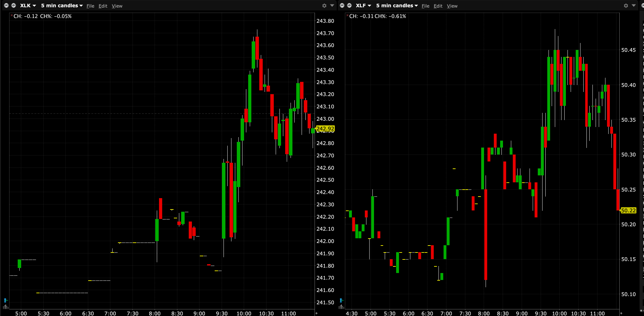Click the volume bars icon in XLK chart

(x=5, y=307)
